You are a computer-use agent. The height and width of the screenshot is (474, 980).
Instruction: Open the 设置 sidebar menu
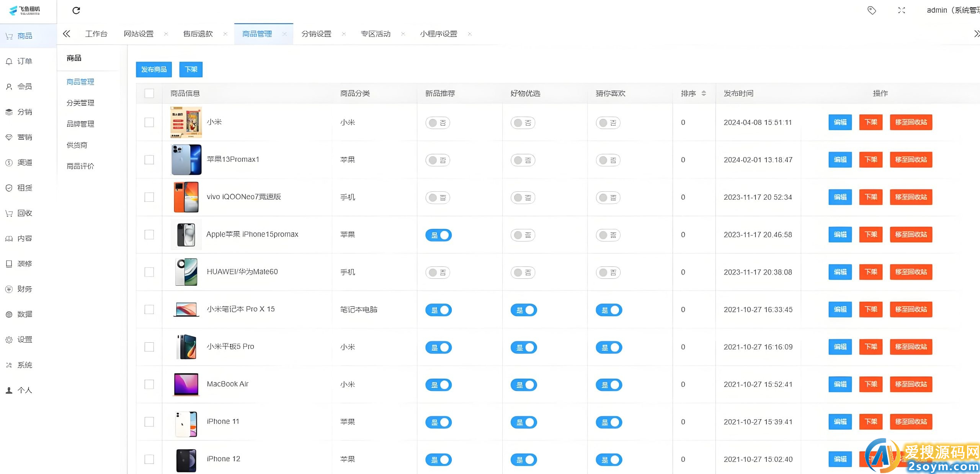28,339
